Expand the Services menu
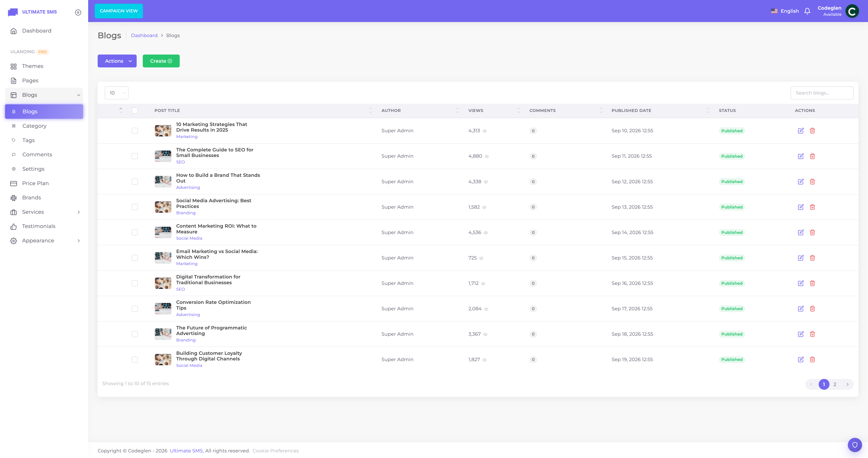Viewport: 868px width, 458px height. pyautogui.click(x=44, y=212)
